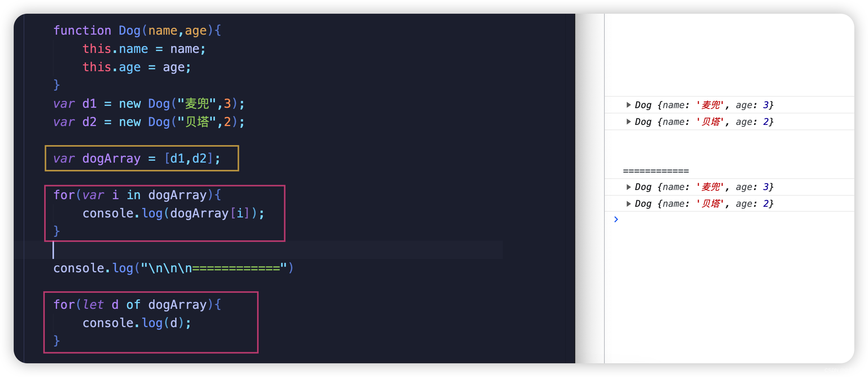Expand Dog 贝塔 object after separator line
868x377 pixels.
(x=628, y=203)
